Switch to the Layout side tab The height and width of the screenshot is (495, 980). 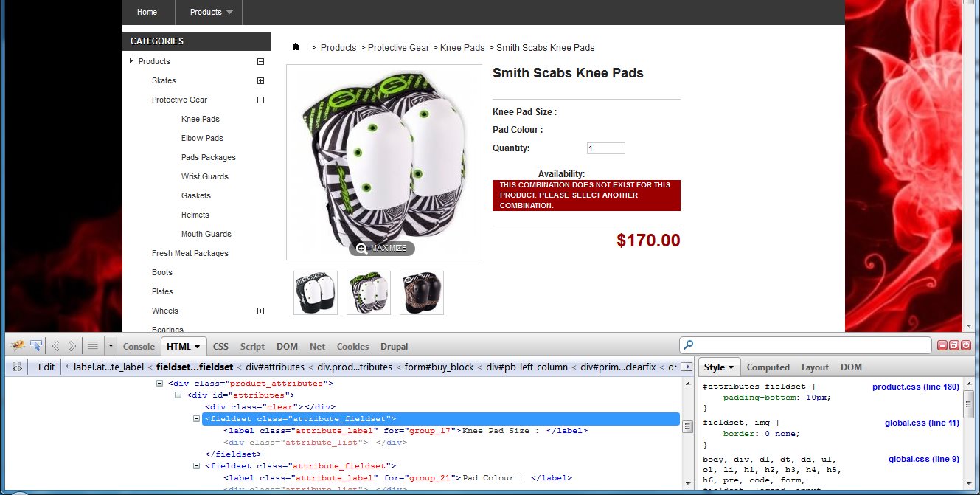815,367
